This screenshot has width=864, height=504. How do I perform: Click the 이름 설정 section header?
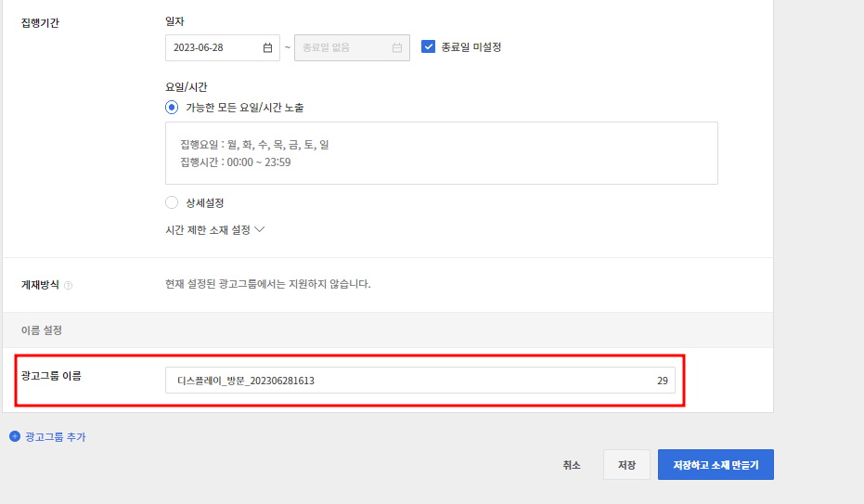point(388,330)
